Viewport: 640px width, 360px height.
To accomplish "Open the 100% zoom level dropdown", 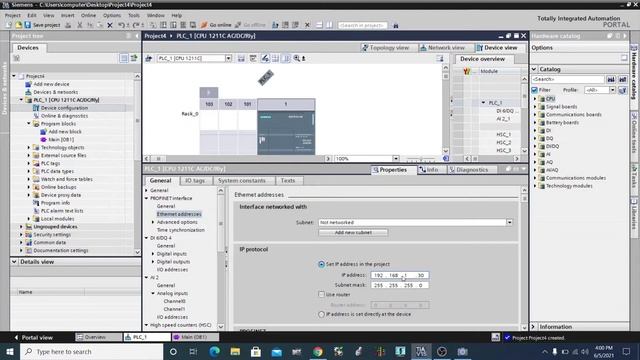I will click(396, 158).
